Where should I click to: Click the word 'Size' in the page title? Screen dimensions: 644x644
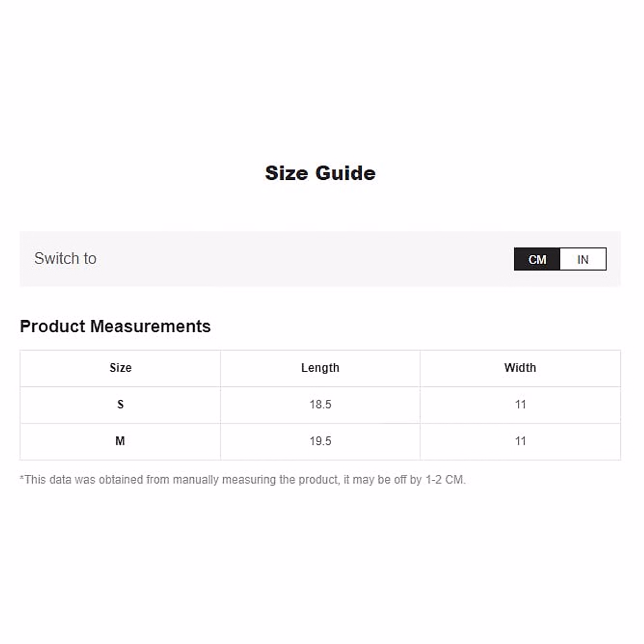pos(287,173)
